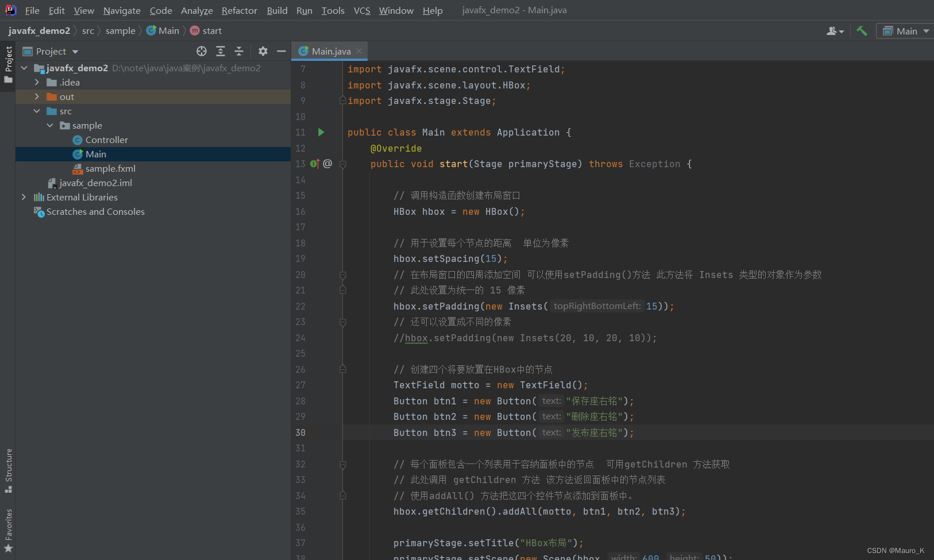Viewport: 934px width, 560px height.
Task: Expand the .idea folder arrow
Action: coord(37,82)
